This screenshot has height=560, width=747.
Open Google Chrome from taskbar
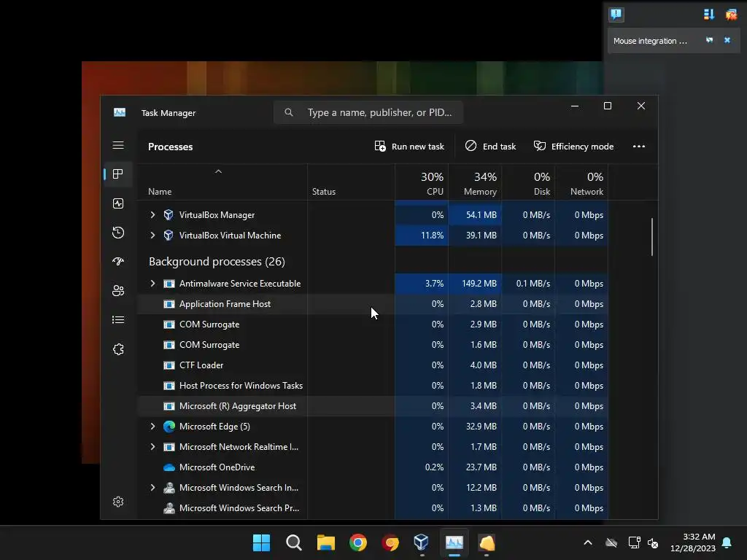click(357, 542)
